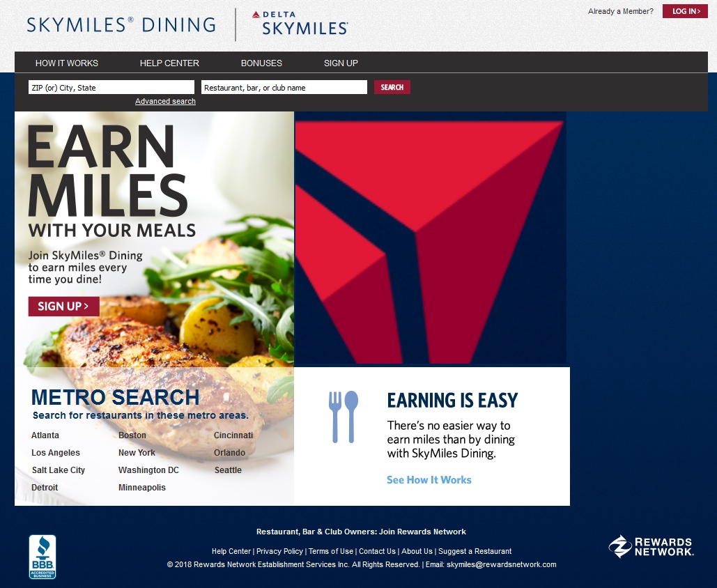717x588 pixels.
Task: Open the How It Works menu
Action: [x=67, y=63]
